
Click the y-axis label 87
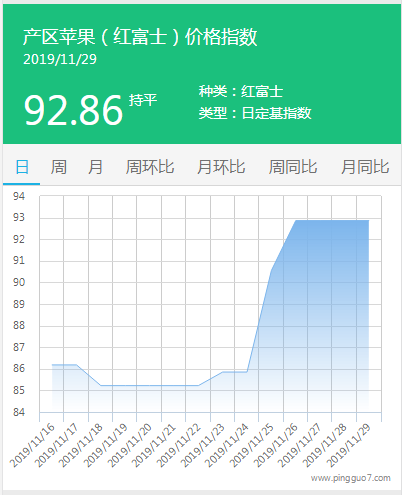coord(19,347)
